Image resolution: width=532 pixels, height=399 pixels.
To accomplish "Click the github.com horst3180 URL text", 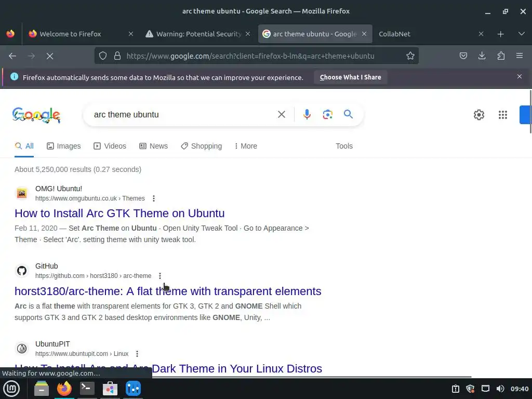I will pos(94,276).
